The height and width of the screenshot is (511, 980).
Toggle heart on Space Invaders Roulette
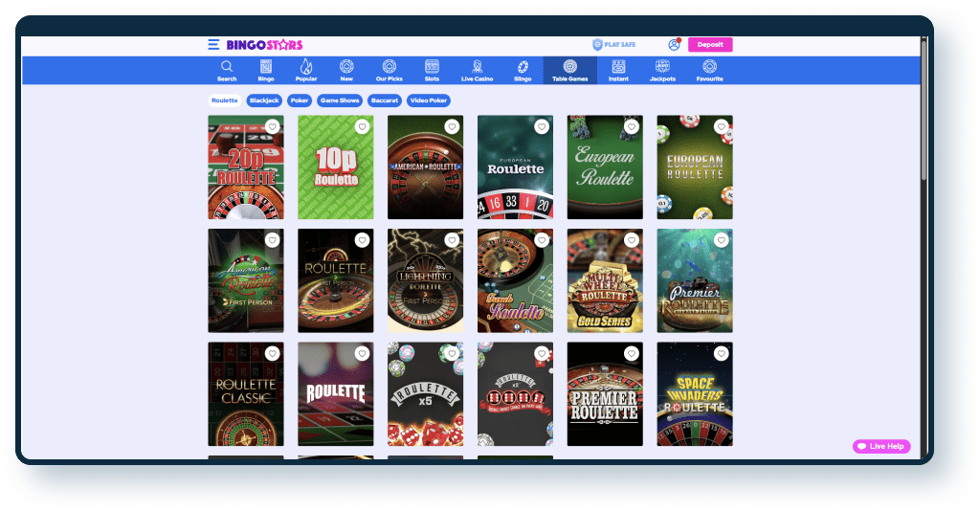721,353
